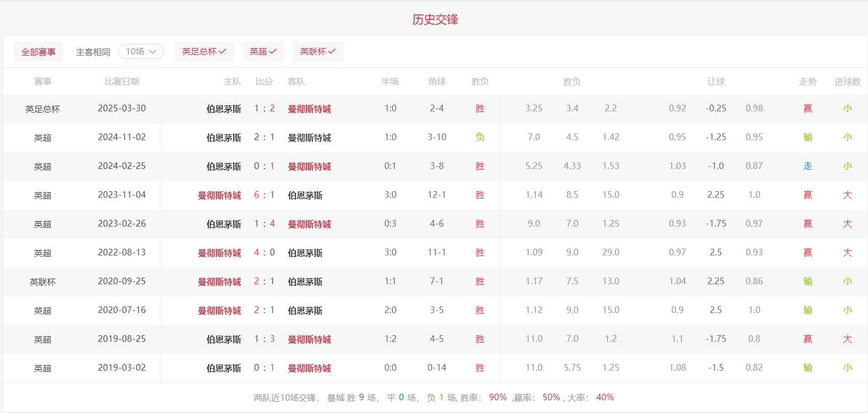The height and width of the screenshot is (413, 868).
Task: Click the 大 goals indicator for 2023-11-04
Action: coord(847,195)
